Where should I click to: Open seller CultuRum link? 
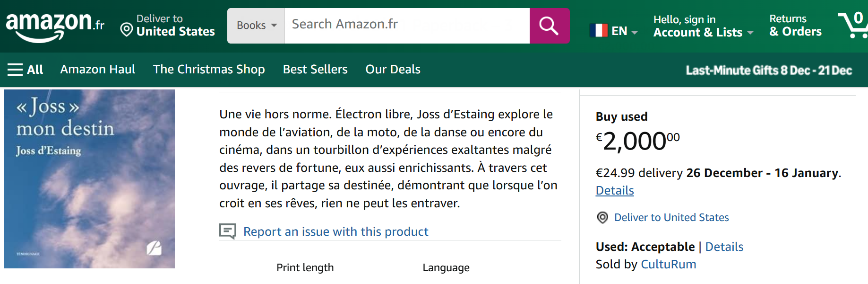pyautogui.click(x=668, y=265)
